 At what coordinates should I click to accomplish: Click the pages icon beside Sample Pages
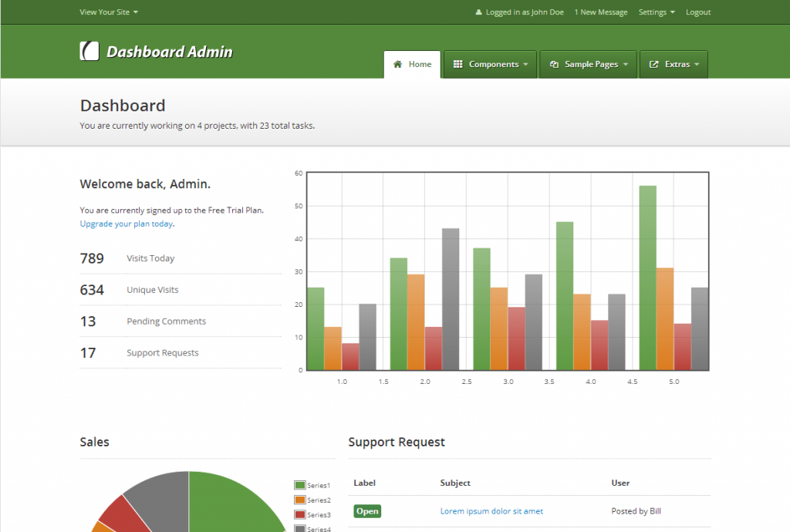point(554,65)
